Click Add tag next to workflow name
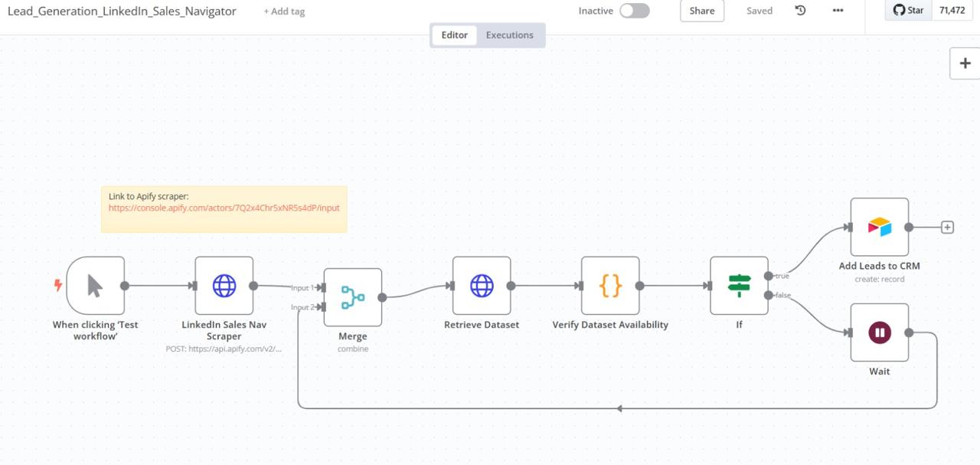The height and width of the screenshot is (465, 980). click(x=284, y=11)
